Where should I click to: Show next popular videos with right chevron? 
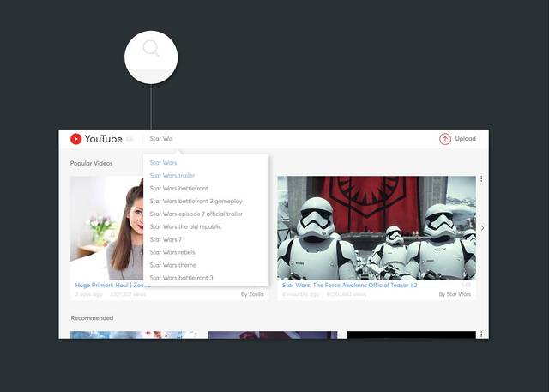pos(482,228)
